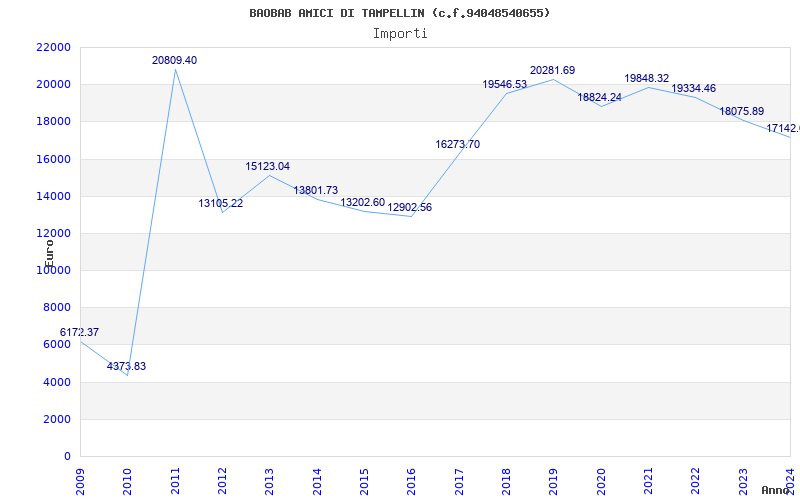Screen dimensions: 800x500
Task: Select the 18075.89 data label
Action: click(742, 111)
